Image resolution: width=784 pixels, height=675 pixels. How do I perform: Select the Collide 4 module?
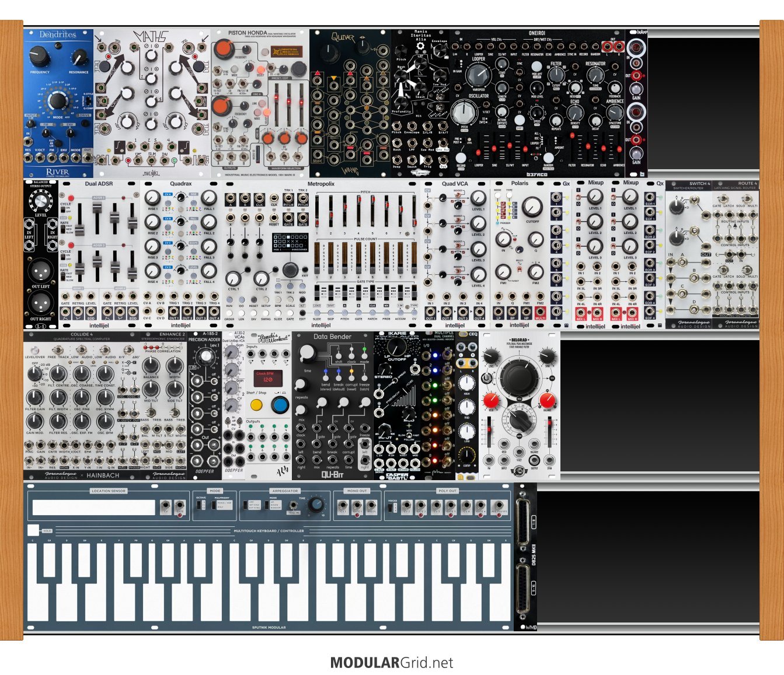coord(82,405)
